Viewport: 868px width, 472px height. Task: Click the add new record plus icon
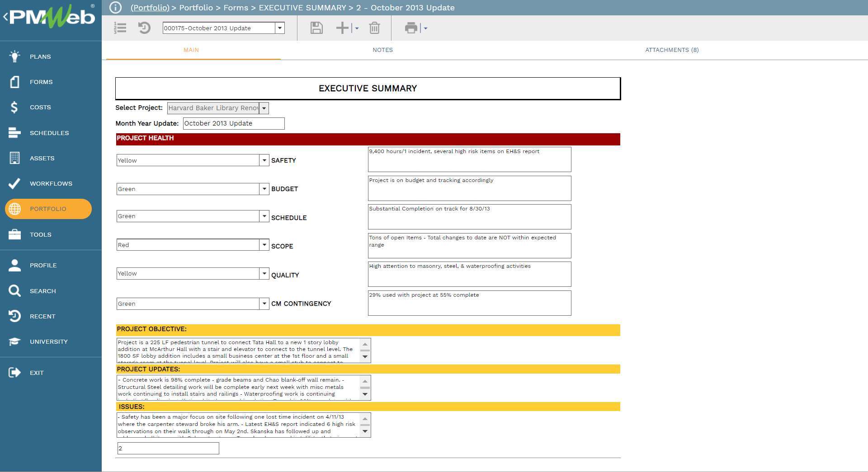[x=342, y=28]
